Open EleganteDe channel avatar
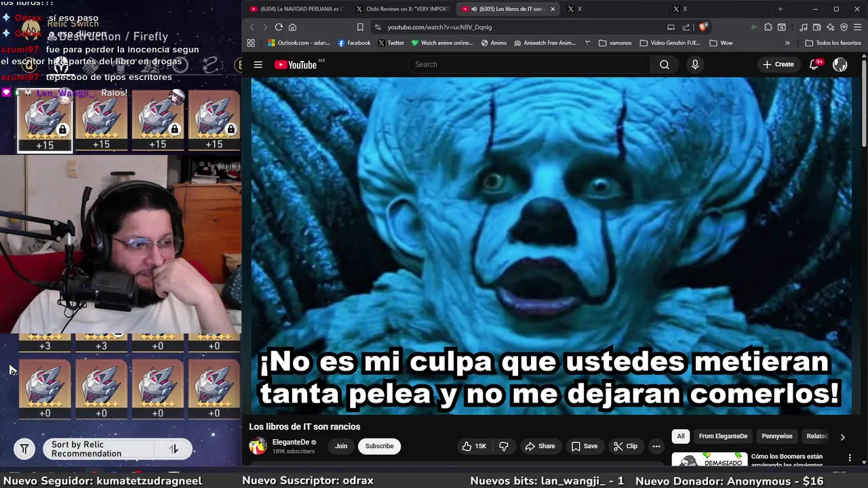 click(x=258, y=446)
